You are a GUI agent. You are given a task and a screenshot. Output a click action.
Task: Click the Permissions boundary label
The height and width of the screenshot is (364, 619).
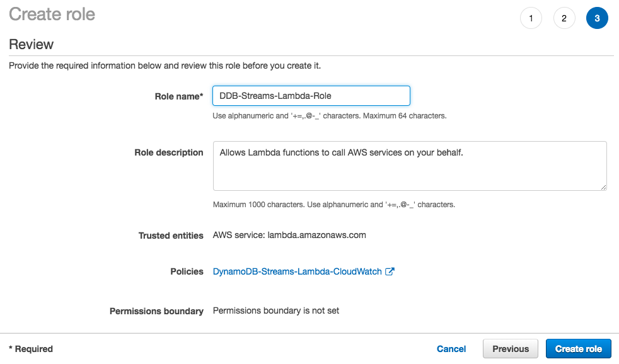[156, 311]
